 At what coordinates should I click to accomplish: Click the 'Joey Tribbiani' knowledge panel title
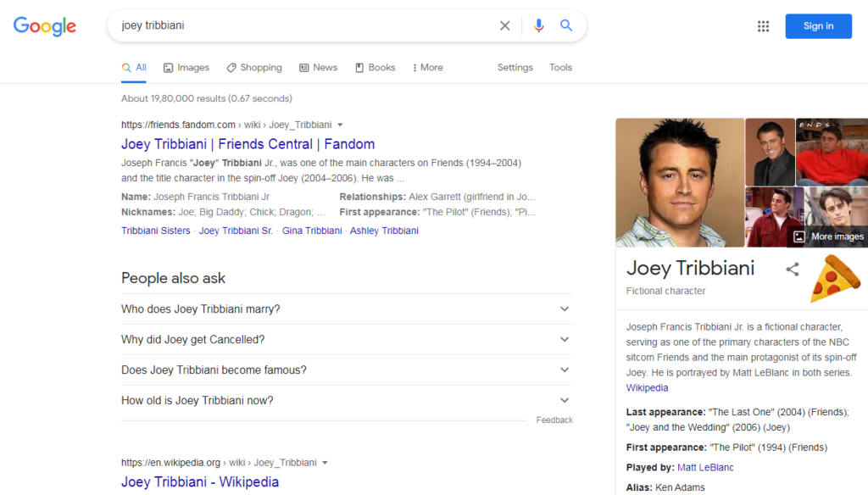tap(690, 269)
